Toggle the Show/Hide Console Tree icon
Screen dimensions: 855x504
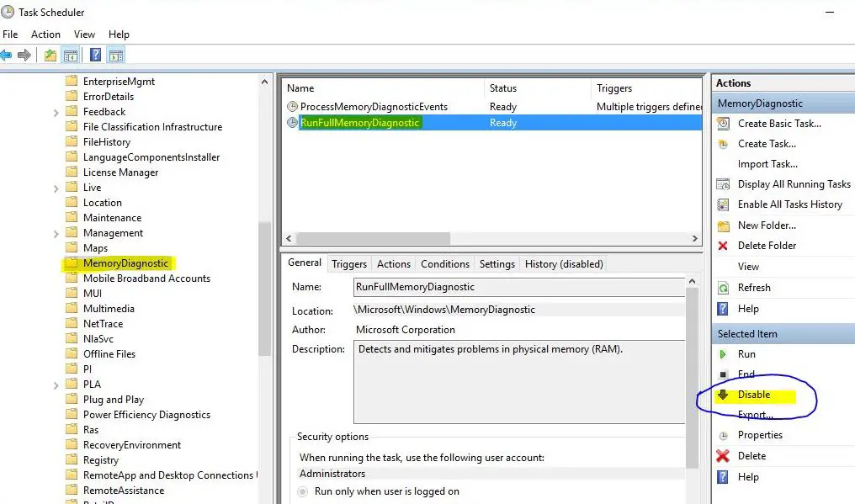[71, 55]
